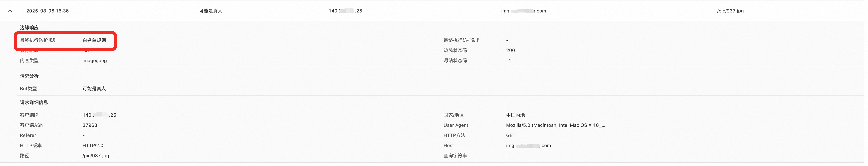Click the HTTP/2.0 version value
The image size is (868, 166).
(x=93, y=146)
